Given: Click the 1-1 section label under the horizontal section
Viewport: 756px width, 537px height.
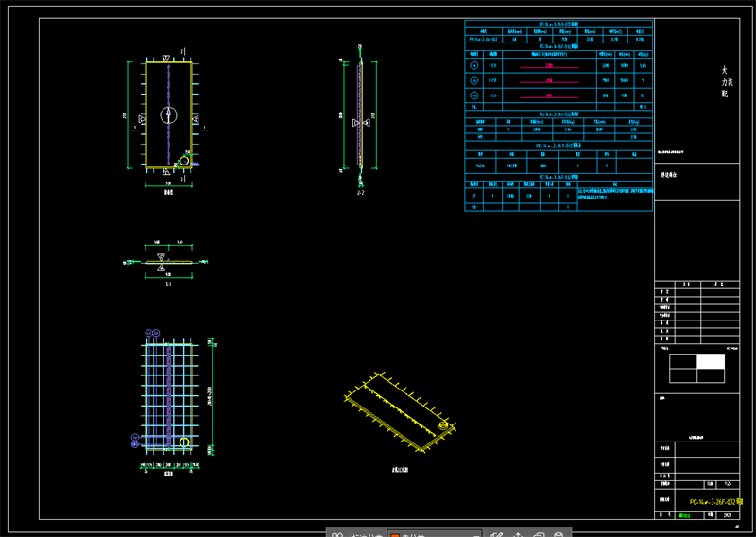Looking at the screenshot, I should click(168, 284).
